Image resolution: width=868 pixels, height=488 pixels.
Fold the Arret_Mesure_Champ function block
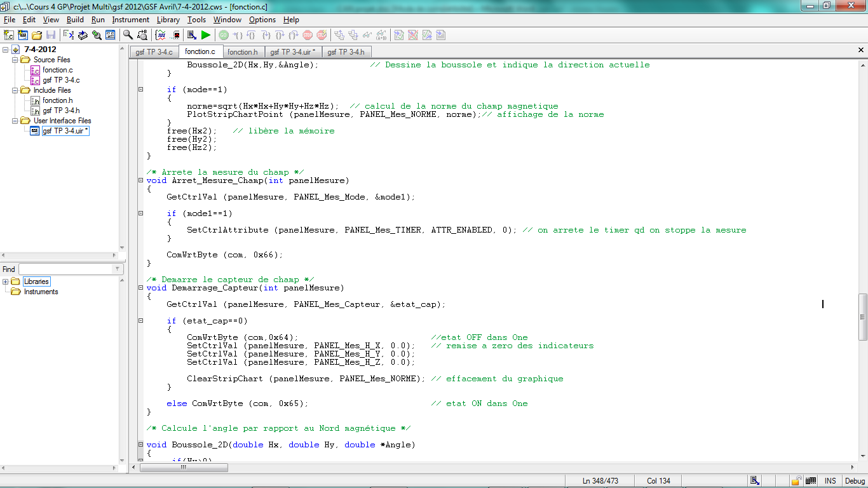pos(140,180)
